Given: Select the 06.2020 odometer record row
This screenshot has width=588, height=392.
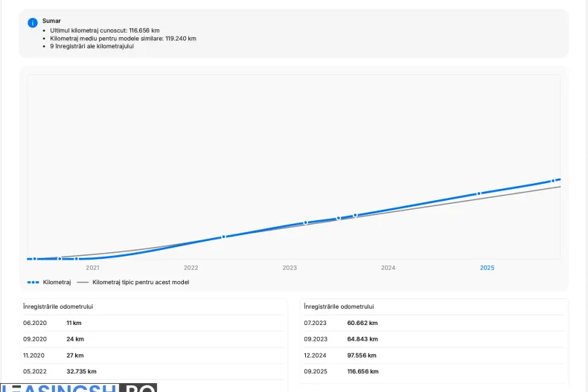Looking at the screenshot, I should click(153, 323).
